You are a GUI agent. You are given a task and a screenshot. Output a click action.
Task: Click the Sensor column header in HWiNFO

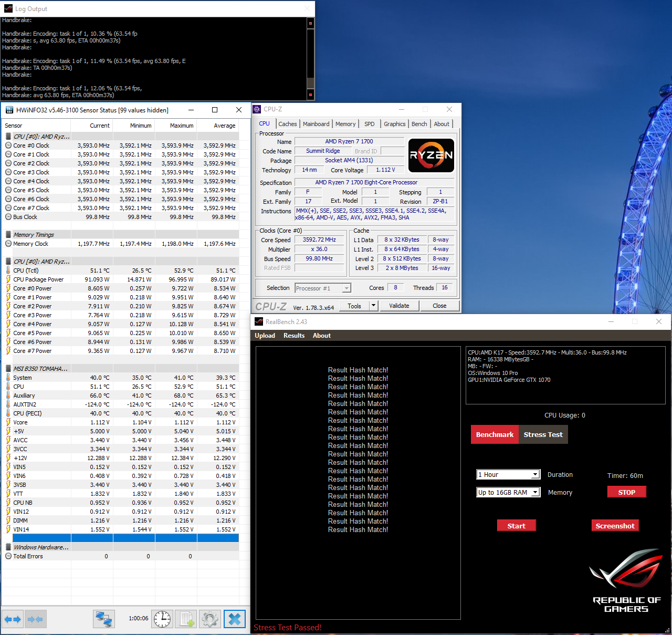pyautogui.click(x=36, y=126)
